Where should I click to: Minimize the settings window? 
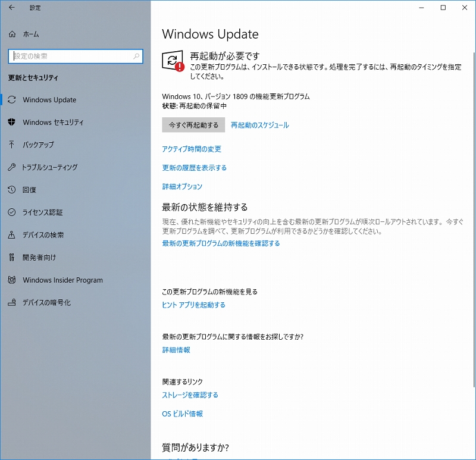click(x=421, y=8)
